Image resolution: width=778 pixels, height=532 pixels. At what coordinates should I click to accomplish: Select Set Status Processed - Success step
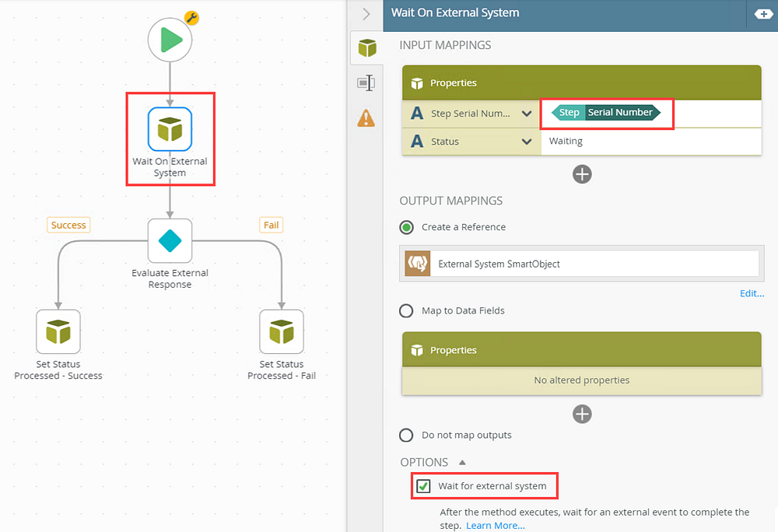(58, 331)
